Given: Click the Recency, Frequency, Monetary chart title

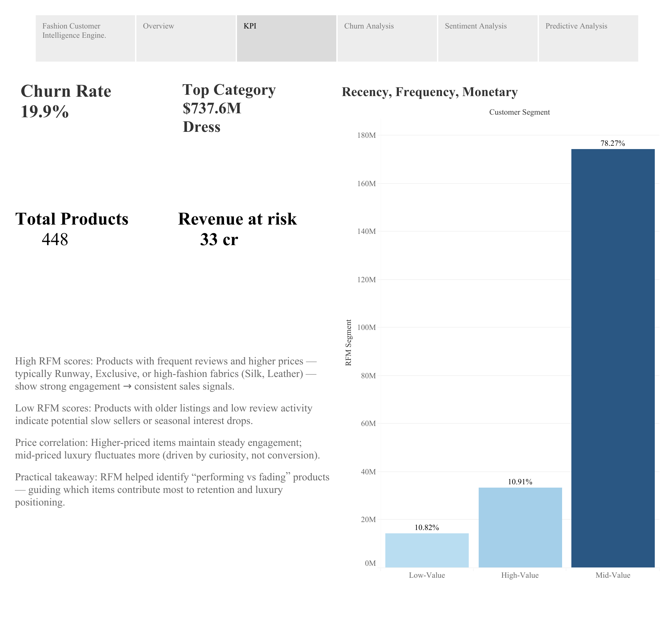Looking at the screenshot, I should pyautogui.click(x=429, y=92).
